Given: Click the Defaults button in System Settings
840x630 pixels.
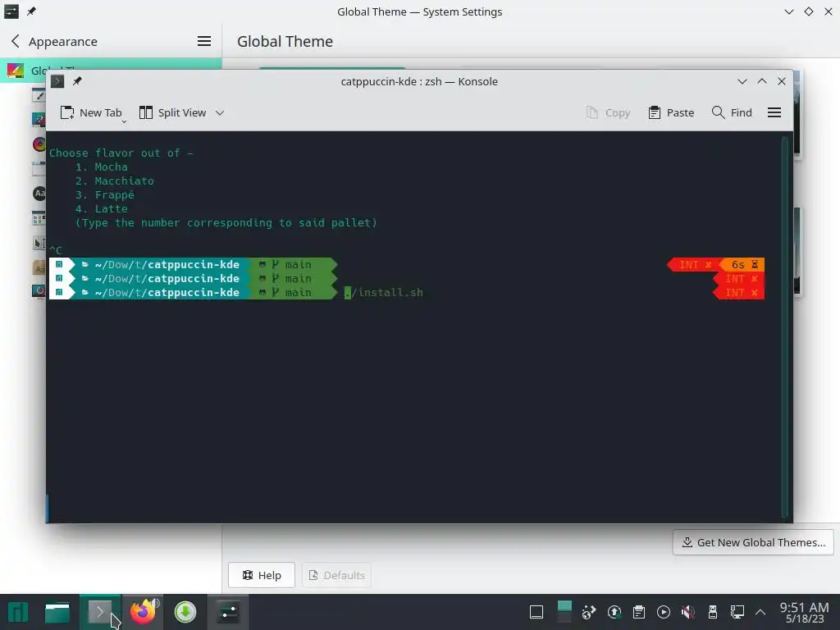Looking at the screenshot, I should pos(336,575).
